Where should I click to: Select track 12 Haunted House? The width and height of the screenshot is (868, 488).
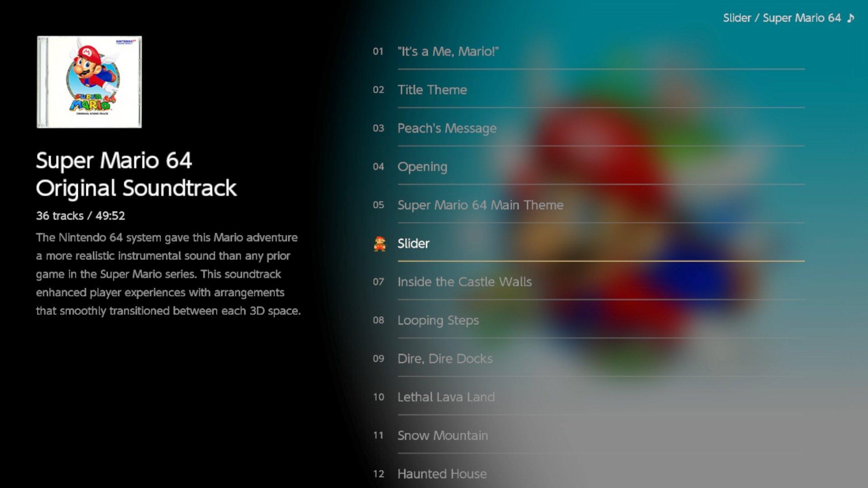[442, 473]
